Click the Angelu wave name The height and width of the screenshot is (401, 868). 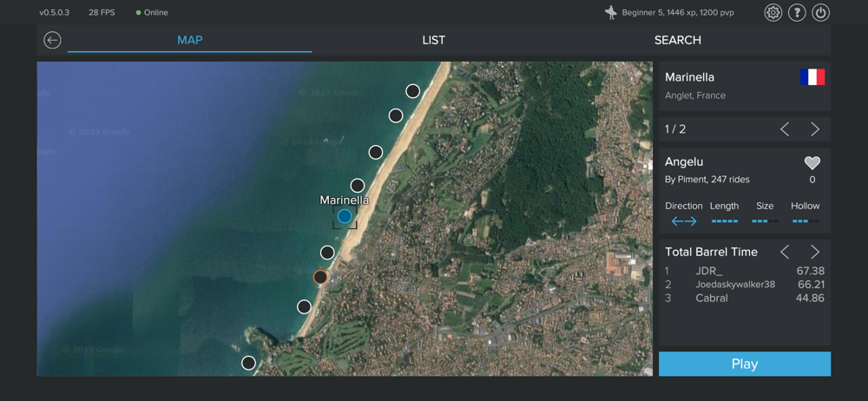pyautogui.click(x=684, y=161)
